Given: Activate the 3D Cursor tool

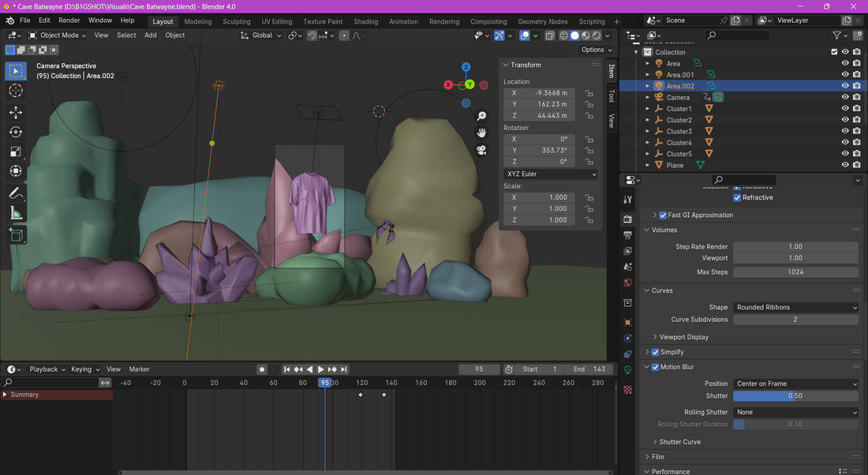Looking at the screenshot, I should point(16,91).
